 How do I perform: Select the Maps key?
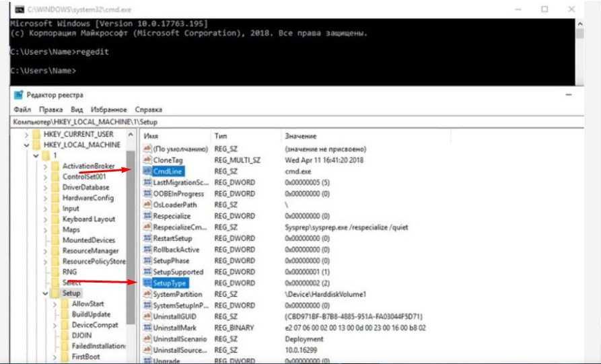(x=71, y=229)
